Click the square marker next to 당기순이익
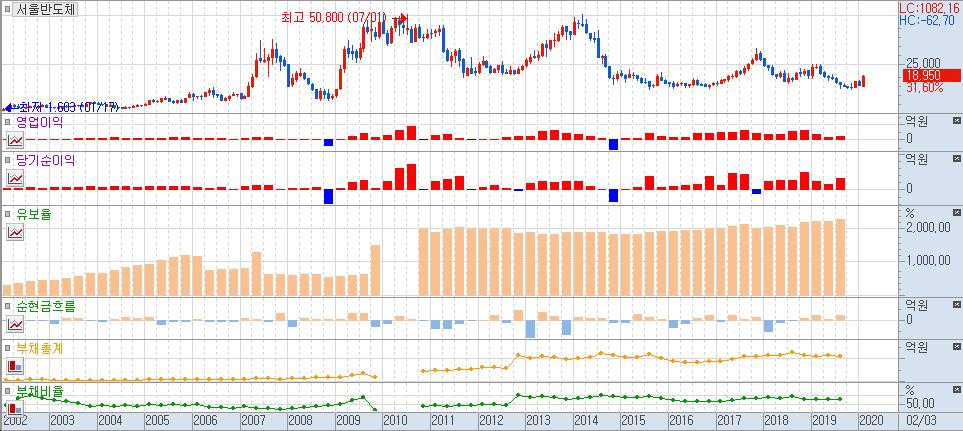 click(x=7, y=161)
